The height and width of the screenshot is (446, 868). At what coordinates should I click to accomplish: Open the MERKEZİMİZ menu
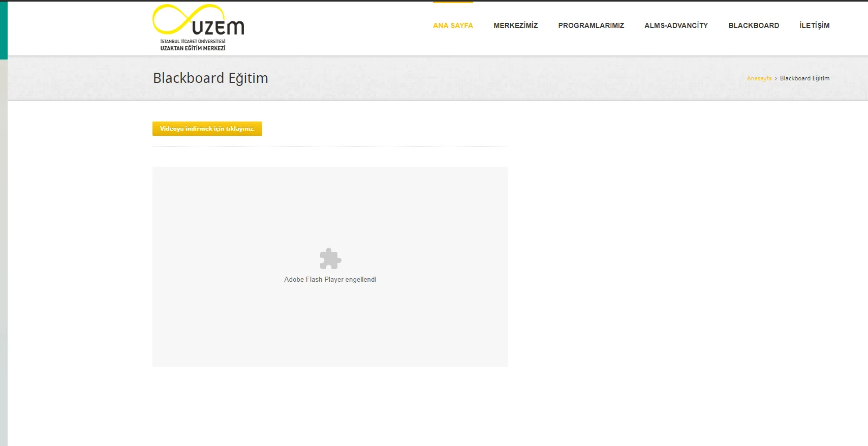515,25
